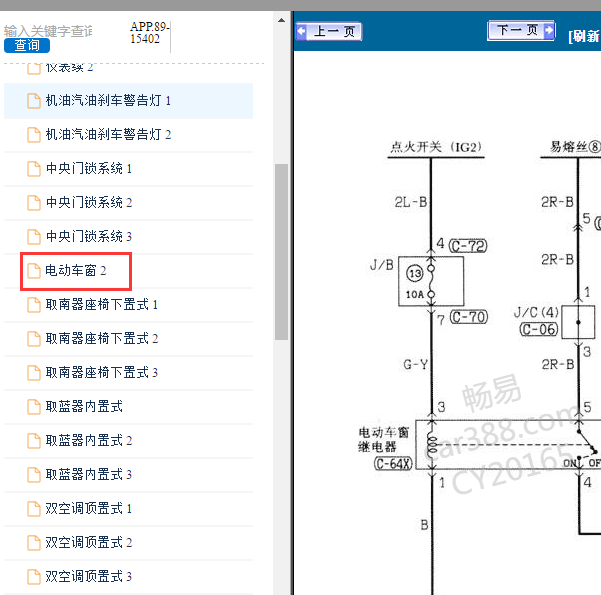Click 点火开关 (IG2) label in diagram
The height and width of the screenshot is (595, 601).
(436, 147)
